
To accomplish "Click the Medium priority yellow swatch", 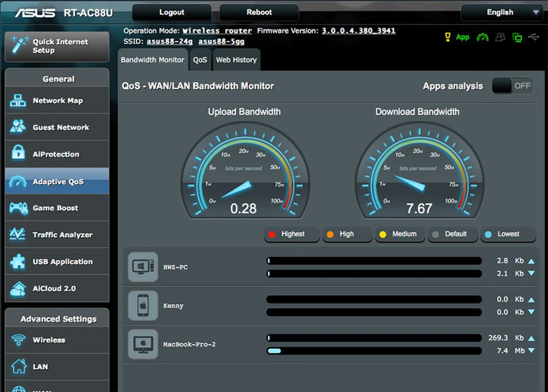I will pos(383,234).
